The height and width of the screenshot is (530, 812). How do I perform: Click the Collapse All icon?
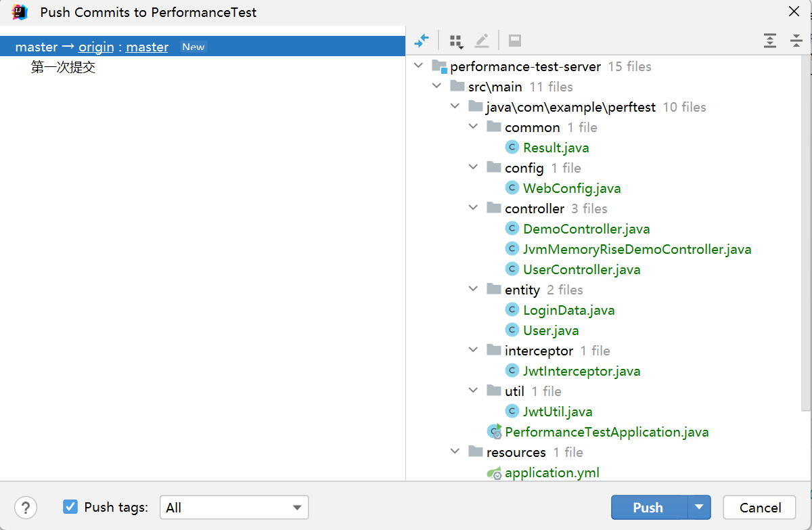tap(796, 41)
